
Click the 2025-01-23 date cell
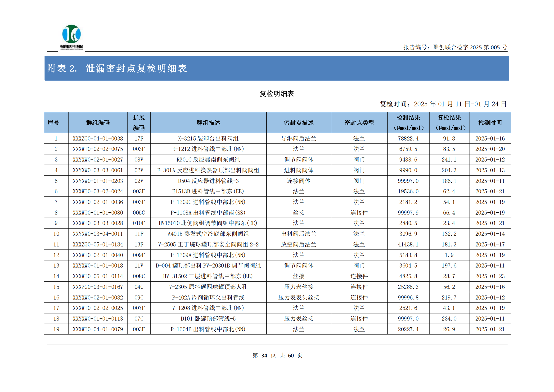(x=490, y=276)
